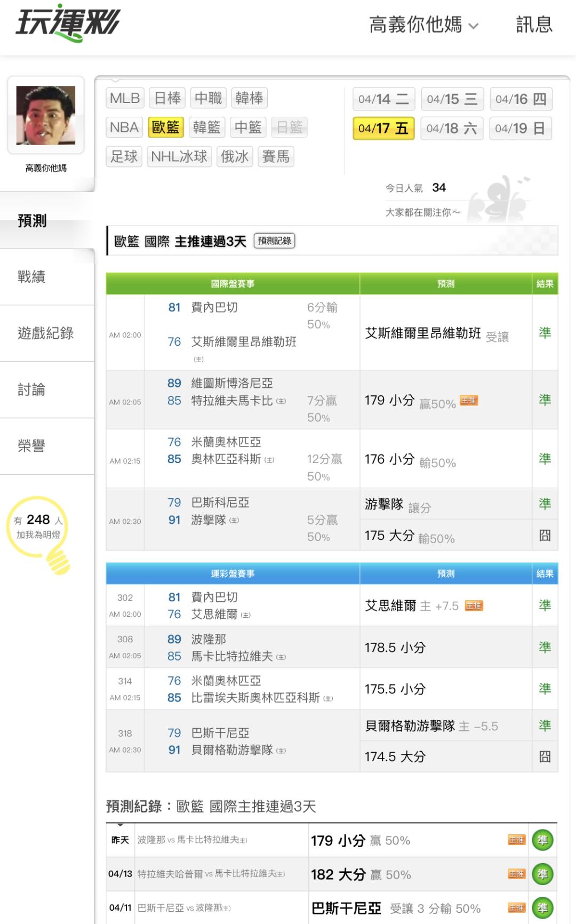Click the 準 result for 艾斯維爾里昂維勒班
The height and width of the screenshot is (924, 576).
tap(545, 333)
